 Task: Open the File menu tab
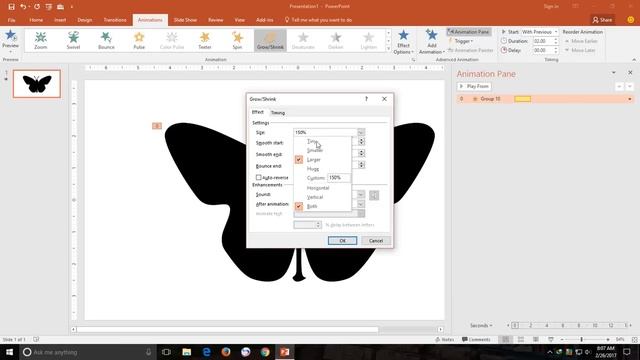pos(11,20)
